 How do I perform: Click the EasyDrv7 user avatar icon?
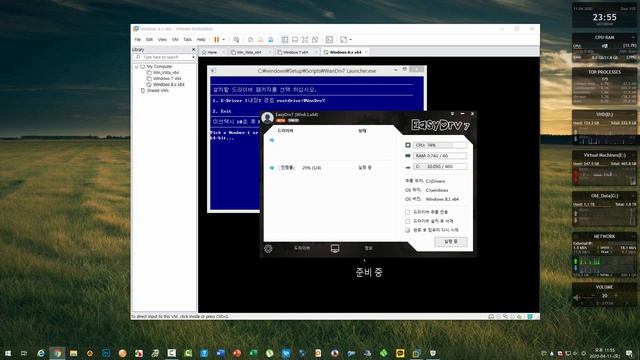pos(267,118)
